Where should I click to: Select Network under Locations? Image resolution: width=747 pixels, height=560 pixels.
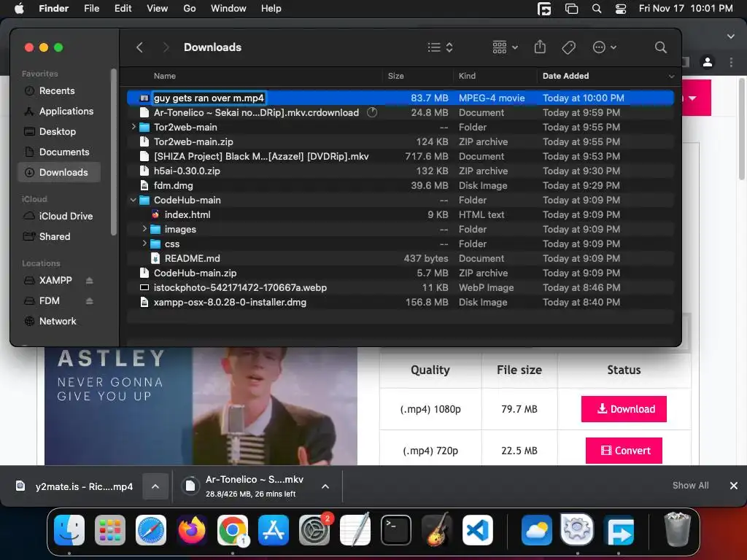[58, 322]
